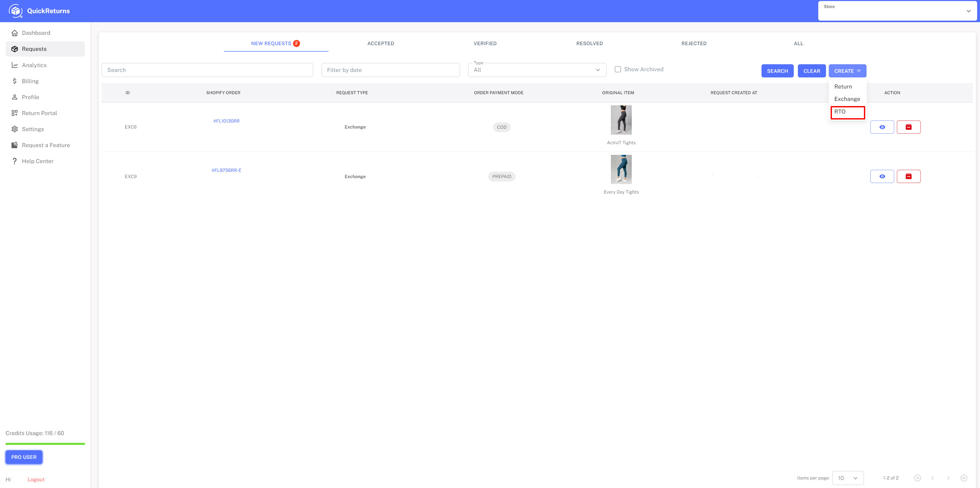Click the SEARCH button
This screenshot has width=980, height=488.
[x=777, y=71]
